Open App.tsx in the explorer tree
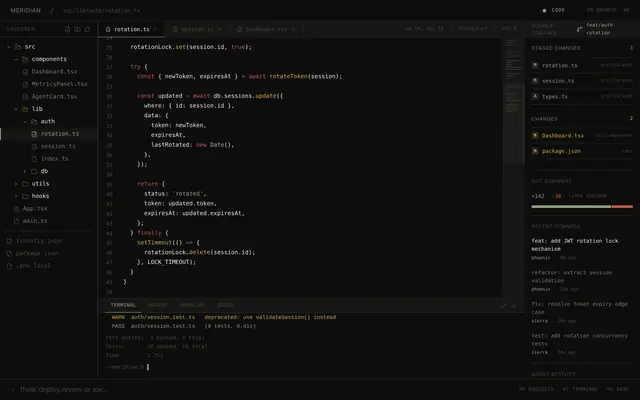This screenshot has width=640, height=400. [31, 209]
